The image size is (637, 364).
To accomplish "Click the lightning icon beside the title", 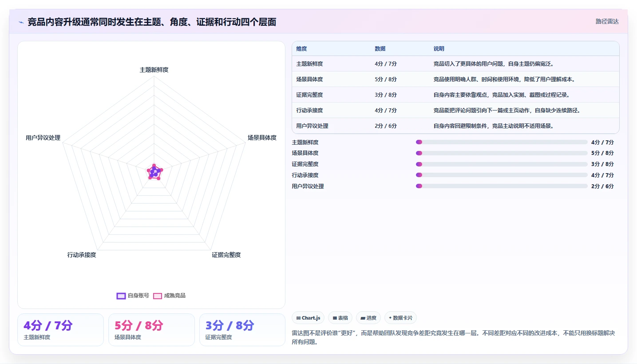I will [x=21, y=22].
